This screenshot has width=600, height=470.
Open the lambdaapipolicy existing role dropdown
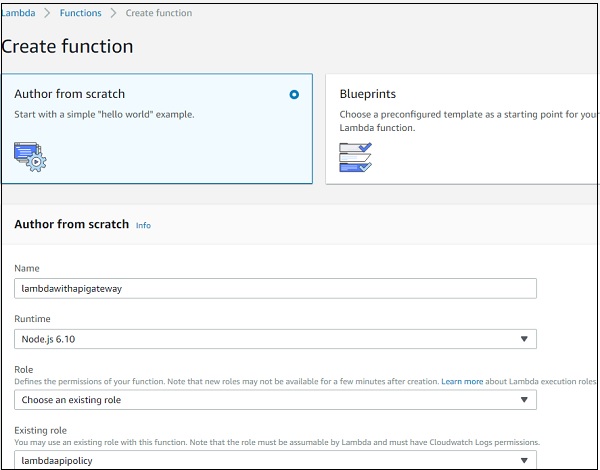pyautogui.click(x=276, y=459)
